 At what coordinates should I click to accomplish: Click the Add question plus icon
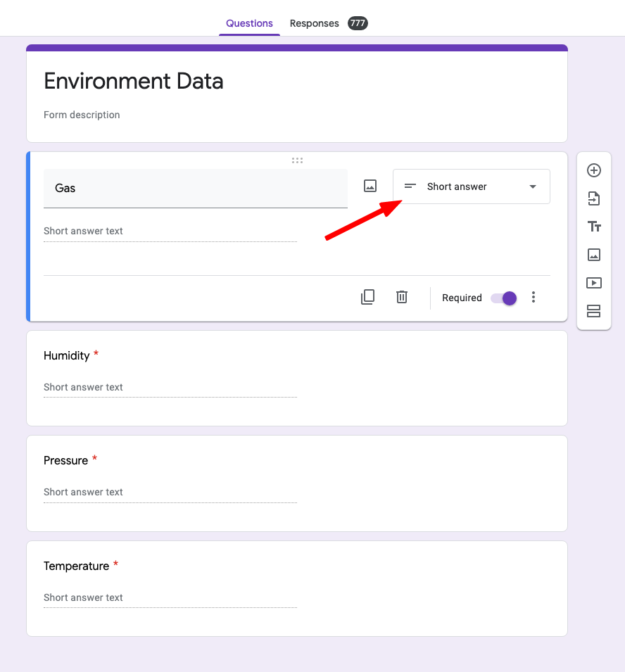(x=593, y=170)
